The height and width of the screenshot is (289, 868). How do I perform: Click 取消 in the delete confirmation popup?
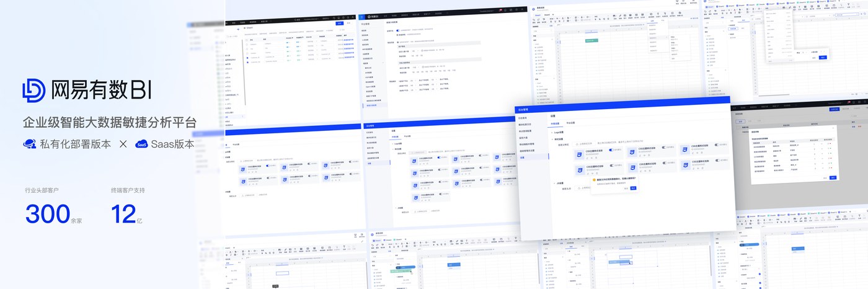626,188
